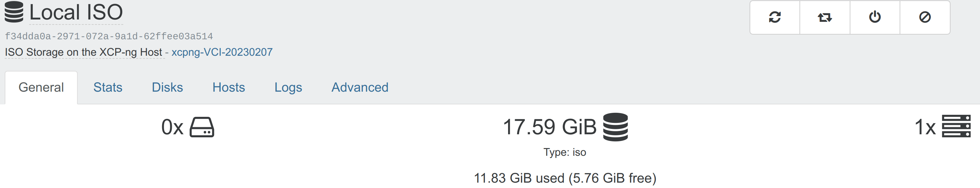Switch to the Stats tab
Image resolution: width=980 pixels, height=188 pixels.
click(108, 87)
